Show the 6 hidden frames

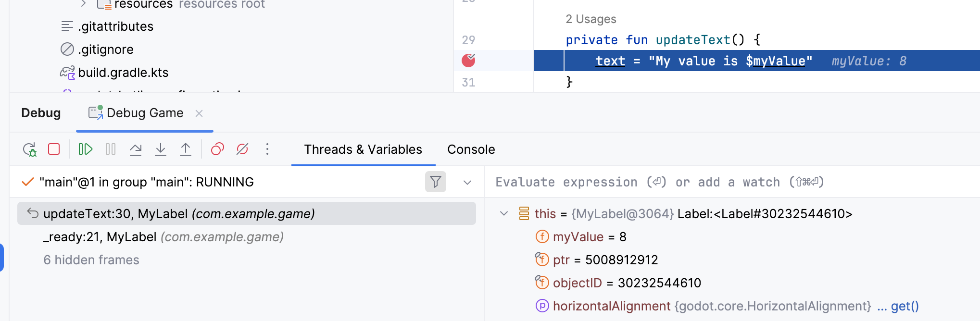91,260
